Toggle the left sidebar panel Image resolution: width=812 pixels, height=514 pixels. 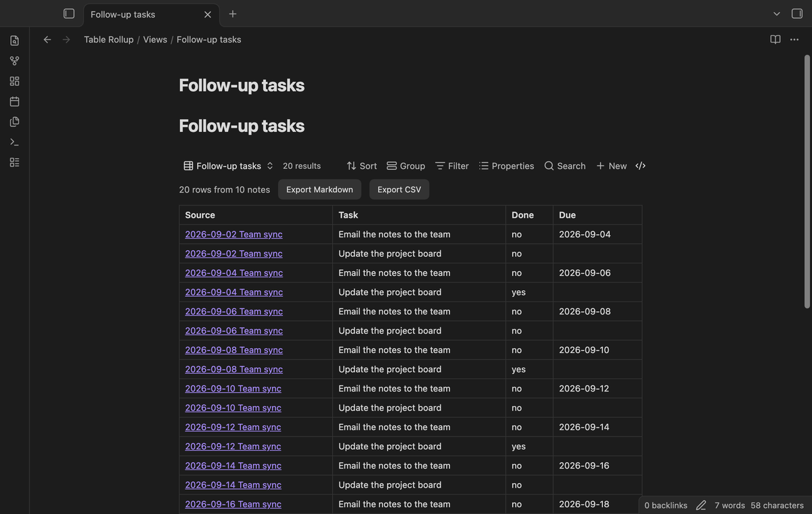tap(69, 14)
